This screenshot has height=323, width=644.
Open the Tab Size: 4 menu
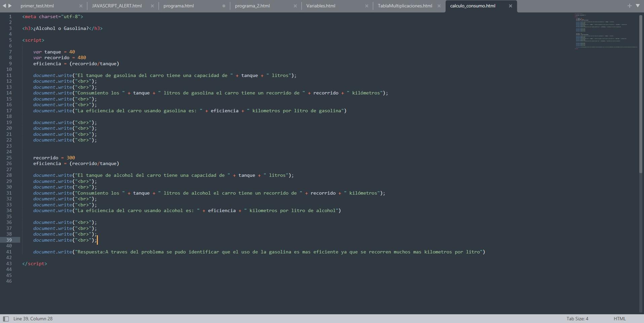point(577,319)
